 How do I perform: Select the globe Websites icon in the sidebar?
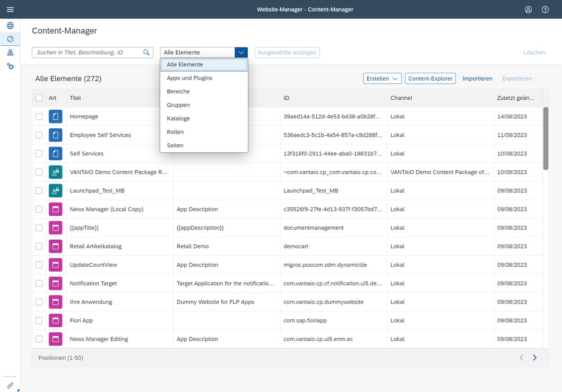[10, 25]
